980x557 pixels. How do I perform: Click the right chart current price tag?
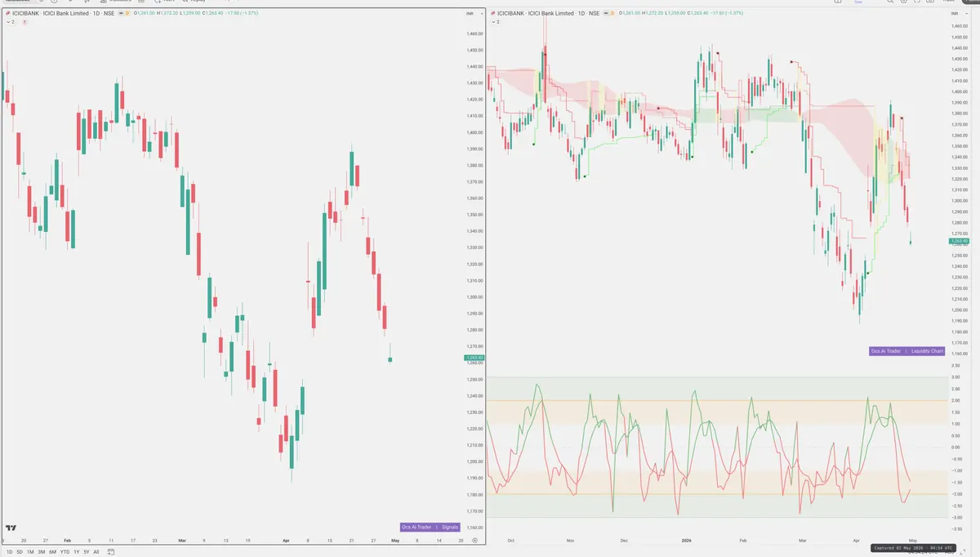pyautogui.click(x=958, y=241)
